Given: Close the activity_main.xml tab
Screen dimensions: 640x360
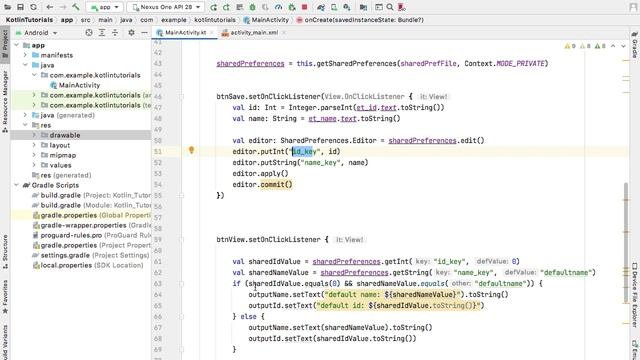Looking at the screenshot, I should click(x=284, y=32).
